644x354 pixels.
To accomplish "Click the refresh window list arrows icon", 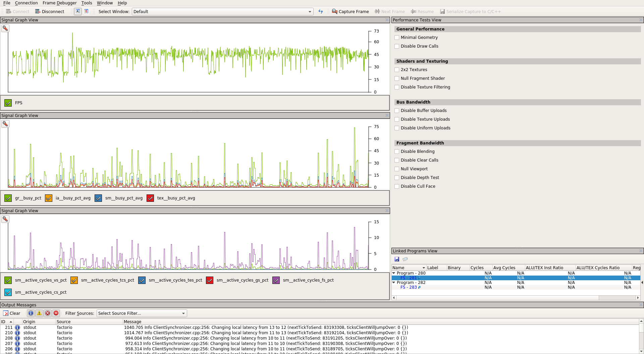I will [x=321, y=11].
